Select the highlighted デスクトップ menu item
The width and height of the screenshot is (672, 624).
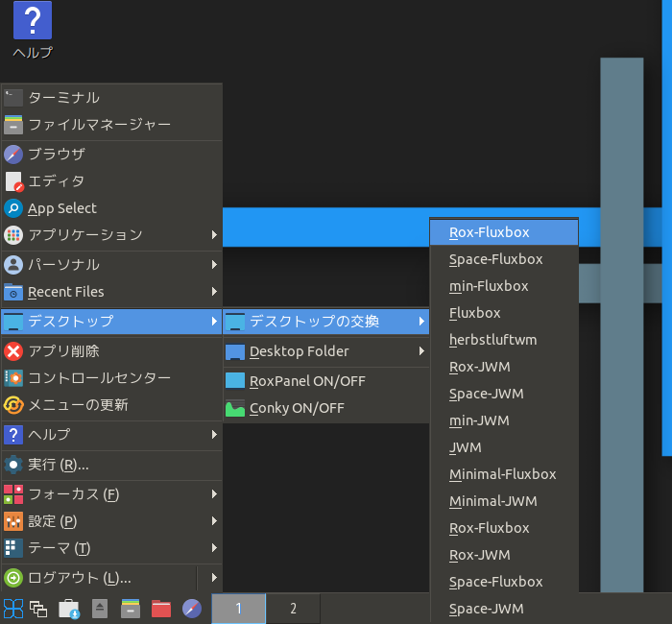point(111,322)
